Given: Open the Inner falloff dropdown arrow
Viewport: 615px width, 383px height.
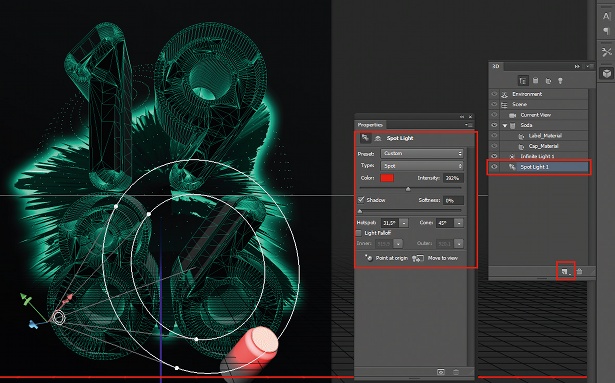Looking at the screenshot, I should [398, 244].
